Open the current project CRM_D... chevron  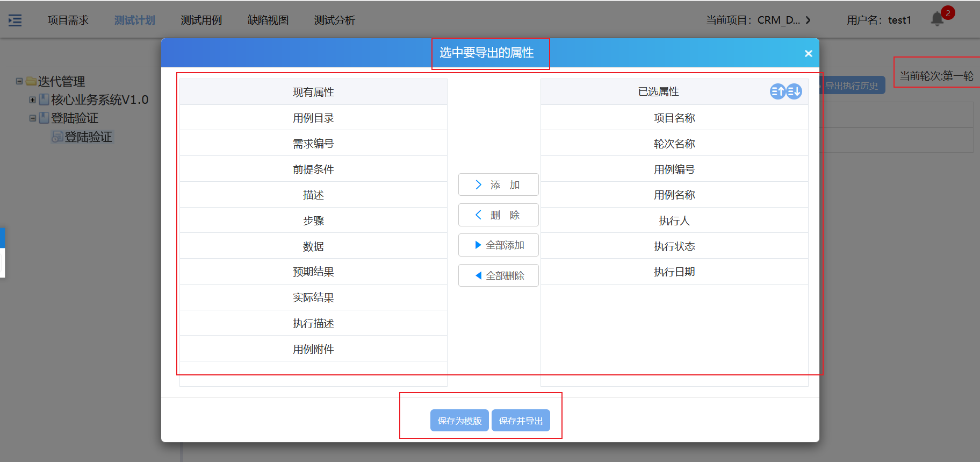(x=808, y=20)
